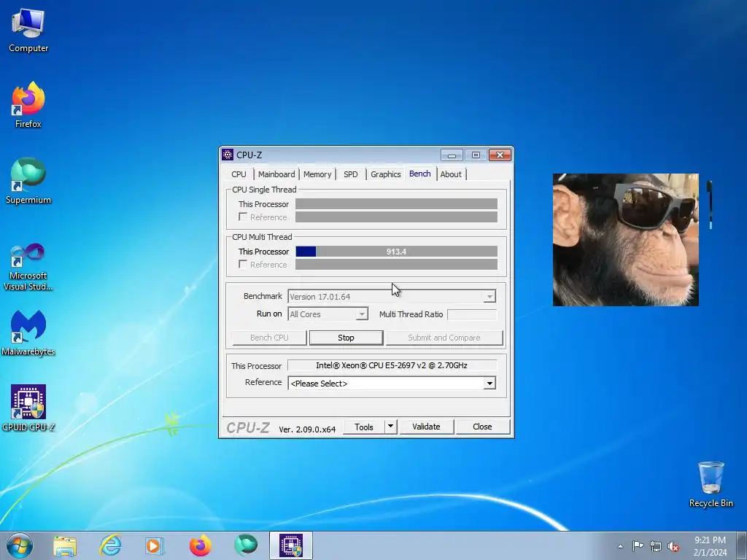
Task: Expand the Benchmark version dropdown
Action: [489, 297]
